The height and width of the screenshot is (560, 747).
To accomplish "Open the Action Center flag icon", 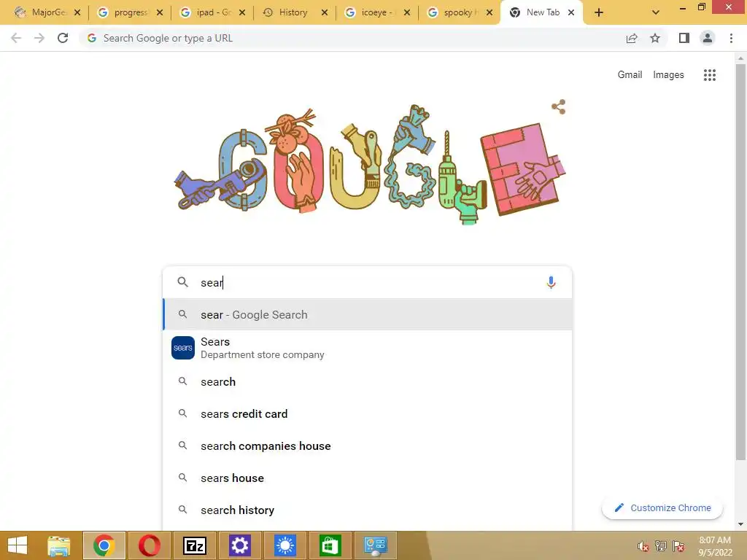I will [x=678, y=546].
